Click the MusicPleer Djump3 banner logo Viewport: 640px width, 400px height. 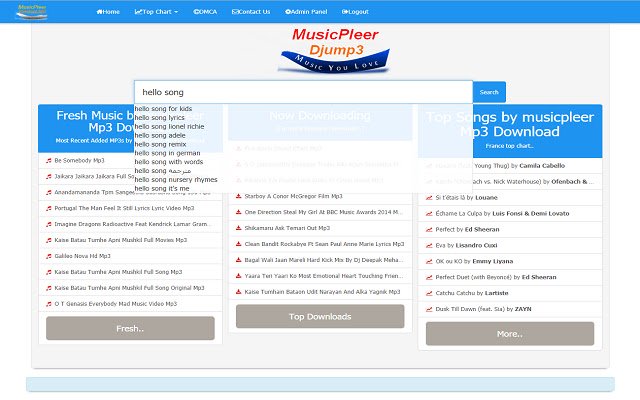coord(335,50)
